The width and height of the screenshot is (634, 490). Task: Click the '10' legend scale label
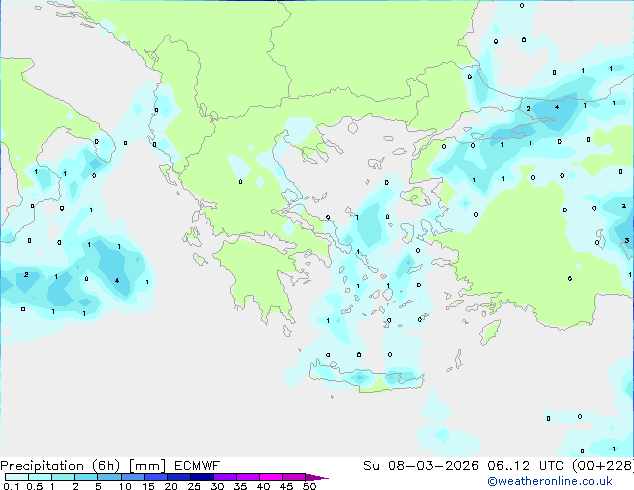tap(125, 486)
